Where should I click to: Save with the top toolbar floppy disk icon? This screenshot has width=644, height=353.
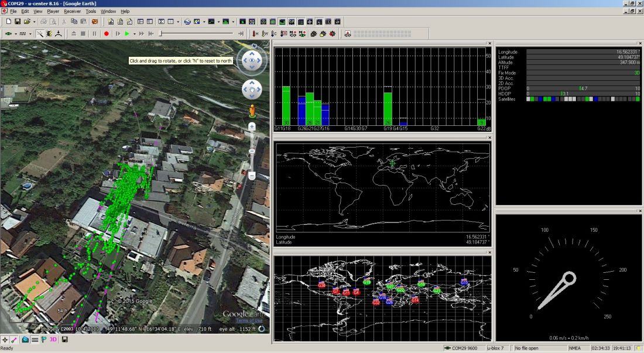pos(18,21)
